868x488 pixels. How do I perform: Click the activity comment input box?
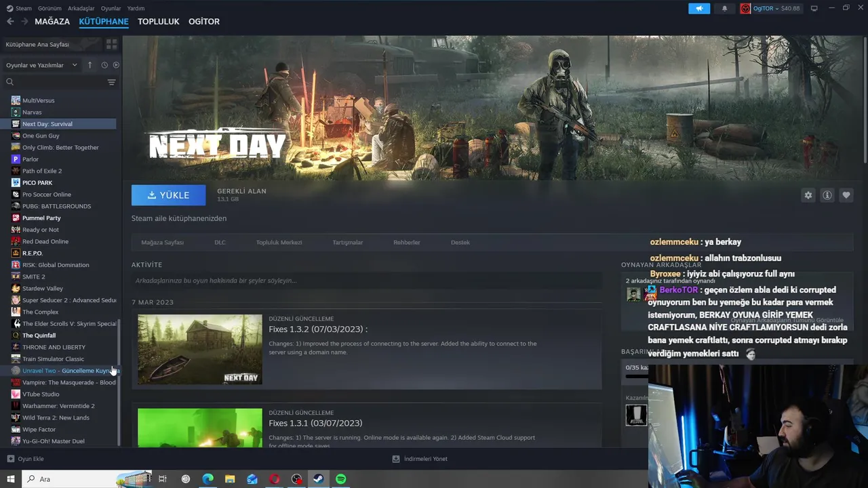point(366,281)
